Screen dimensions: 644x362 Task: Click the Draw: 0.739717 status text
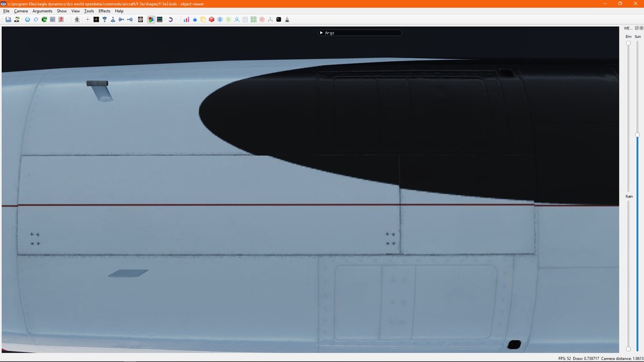coord(585,359)
